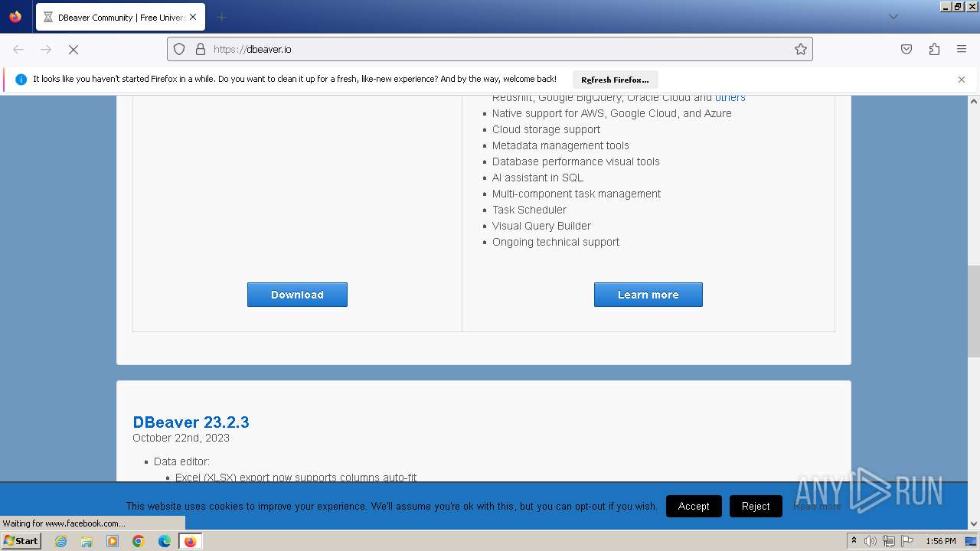Stop loading the page
The image size is (980, 551).
click(x=73, y=49)
